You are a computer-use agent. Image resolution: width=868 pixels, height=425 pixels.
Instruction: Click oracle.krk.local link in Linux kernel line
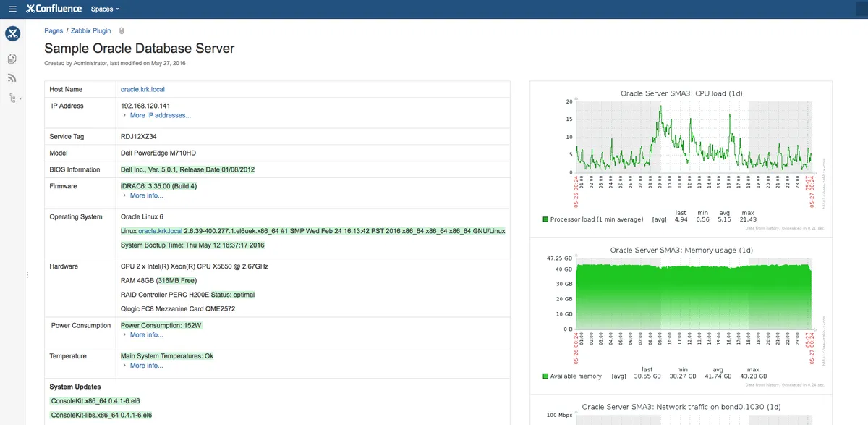[161, 231]
